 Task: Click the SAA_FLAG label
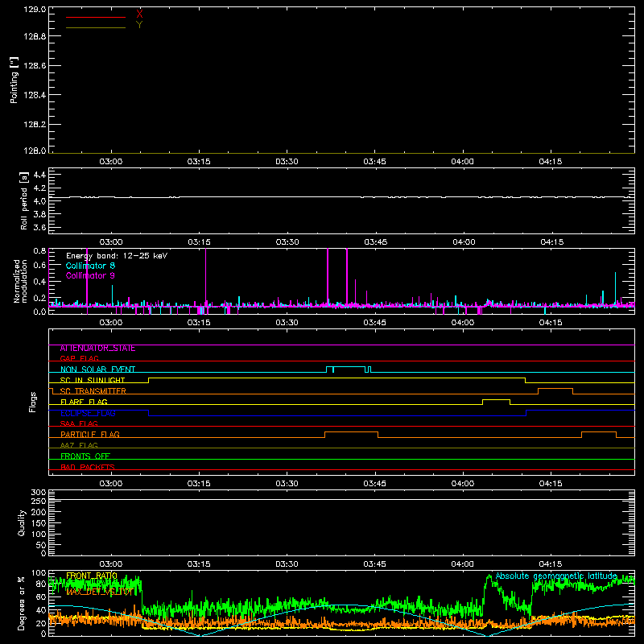click(79, 424)
